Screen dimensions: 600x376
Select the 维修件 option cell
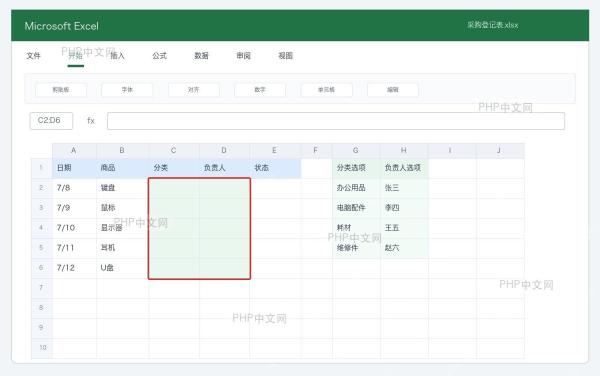coord(356,248)
